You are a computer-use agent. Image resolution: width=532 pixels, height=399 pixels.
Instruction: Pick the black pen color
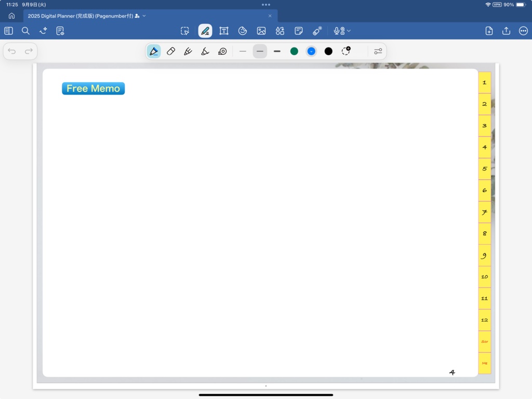[328, 51]
